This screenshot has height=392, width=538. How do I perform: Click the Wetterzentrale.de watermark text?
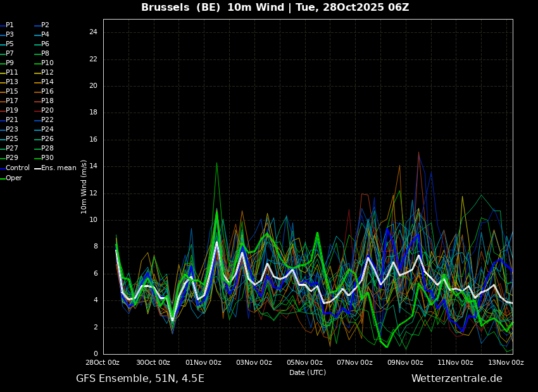click(x=457, y=379)
